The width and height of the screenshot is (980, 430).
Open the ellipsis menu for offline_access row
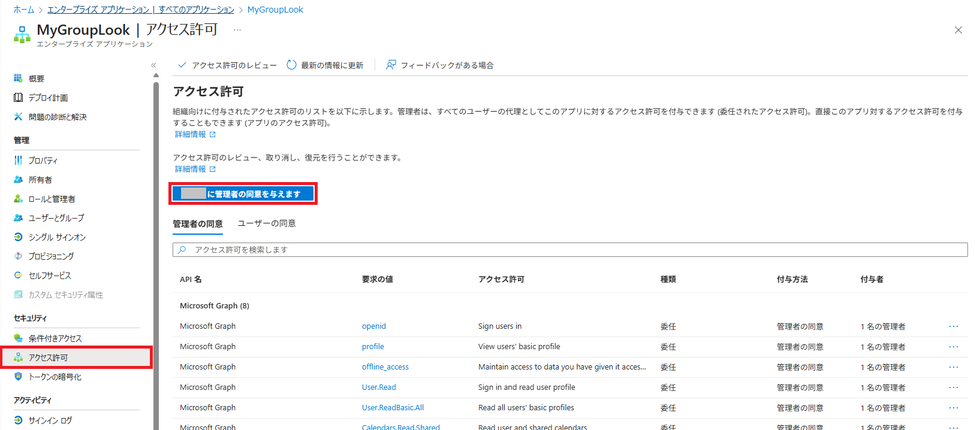(954, 367)
